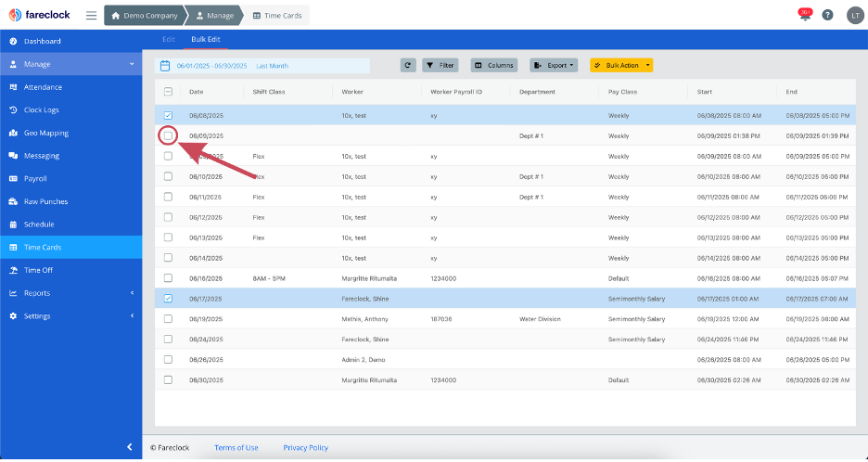Open Time Cards in the sidebar

click(70, 247)
